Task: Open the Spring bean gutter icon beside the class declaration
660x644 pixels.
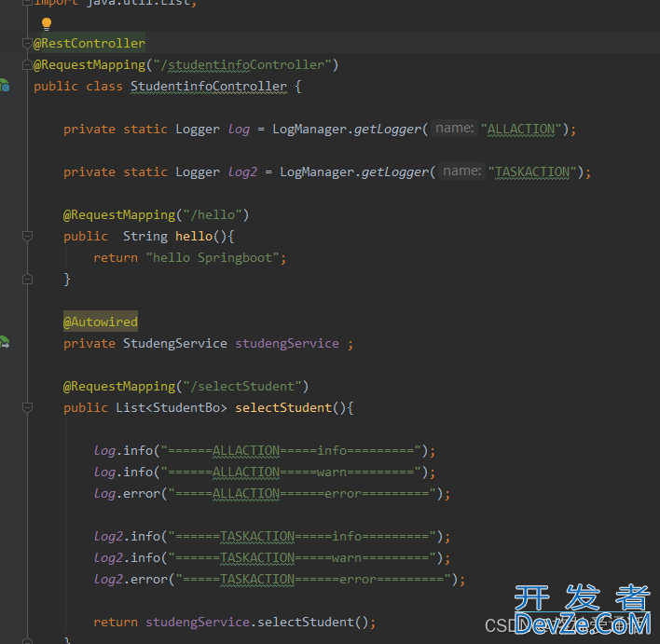Action: tap(5, 86)
